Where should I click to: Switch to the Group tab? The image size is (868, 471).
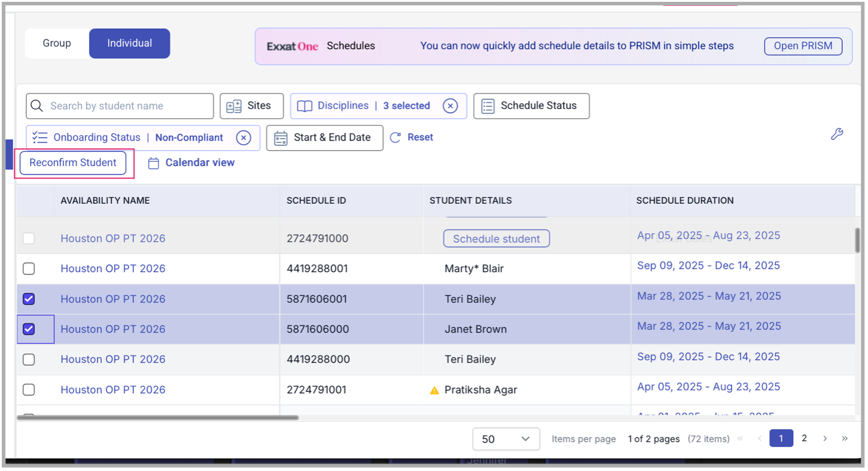click(57, 43)
